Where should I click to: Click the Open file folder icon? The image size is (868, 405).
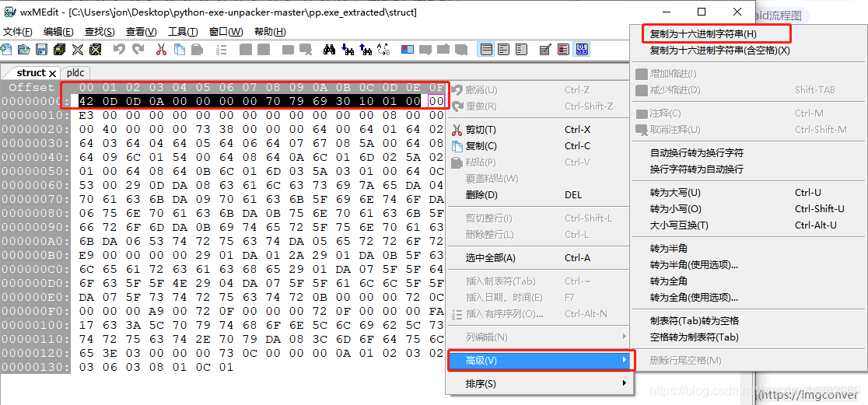(24, 49)
